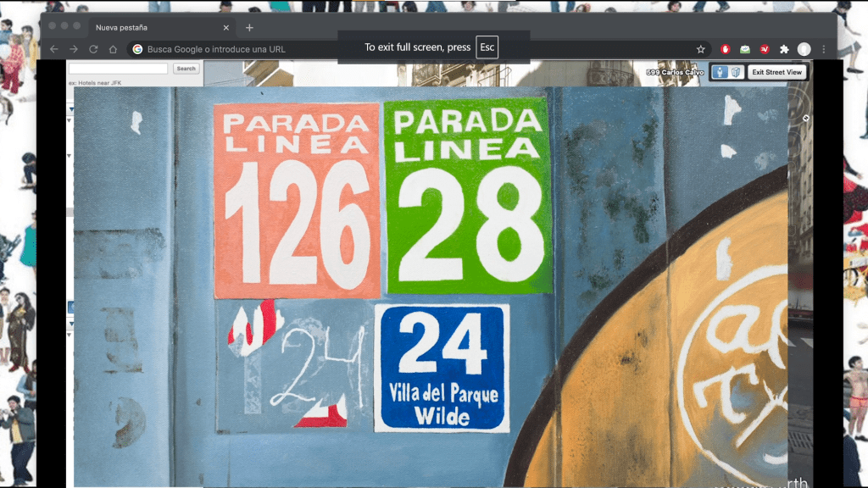Viewport: 868px width, 488px height.
Task: Close the Nueva pestaña tab
Action: [225, 27]
